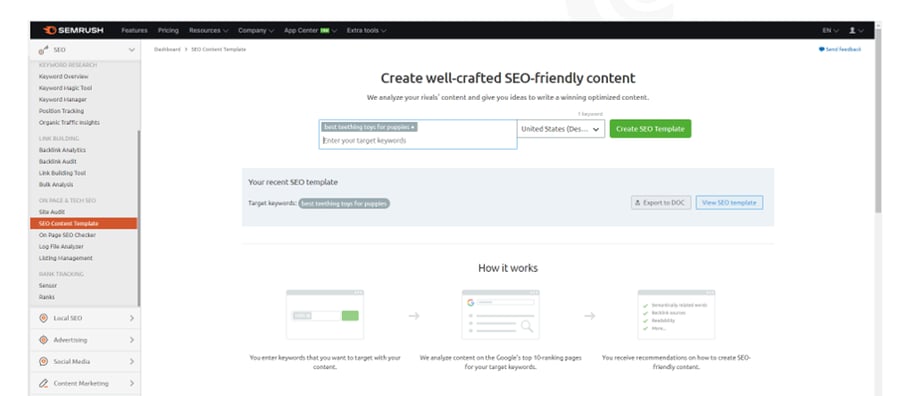Select Position Tracking in sidebar
This screenshot has height=396, width=900.
[61, 111]
